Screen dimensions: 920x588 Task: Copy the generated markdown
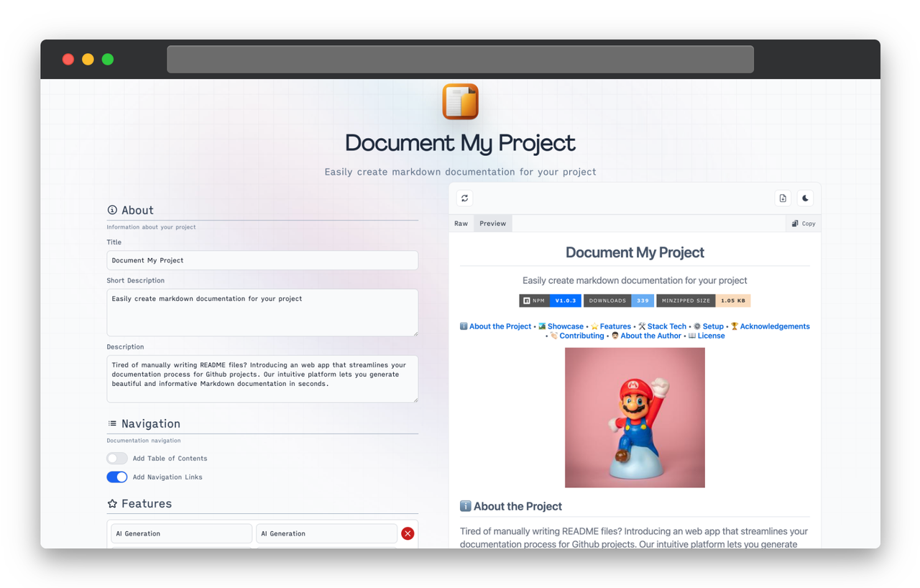[802, 223]
